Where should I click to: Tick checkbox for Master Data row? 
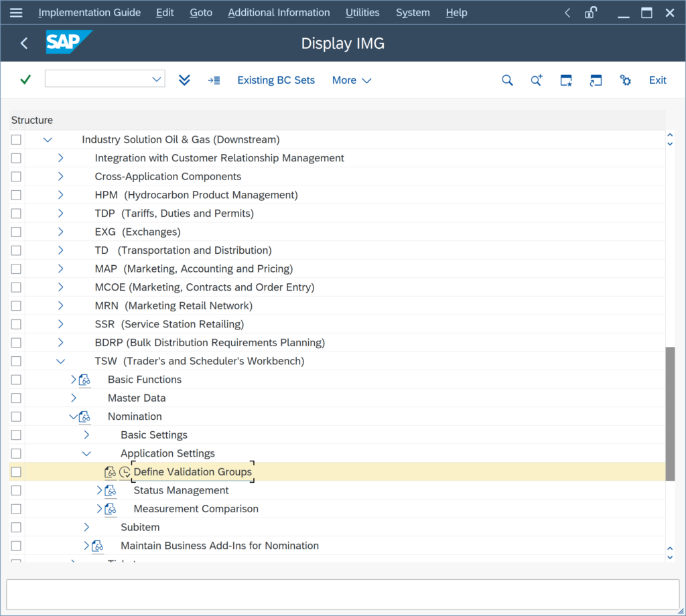coord(16,398)
